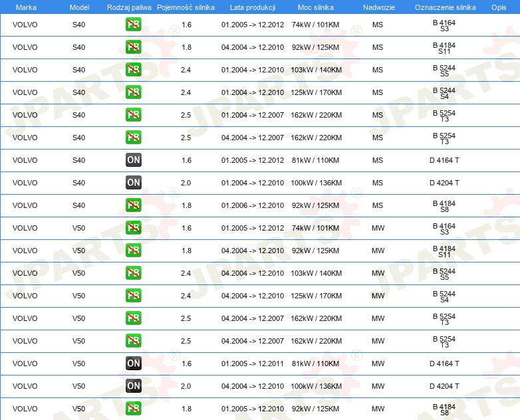This screenshot has width=520, height=420.
Task: Click 103kW / 140KM in the S40 row
Action: [x=316, y=70]
